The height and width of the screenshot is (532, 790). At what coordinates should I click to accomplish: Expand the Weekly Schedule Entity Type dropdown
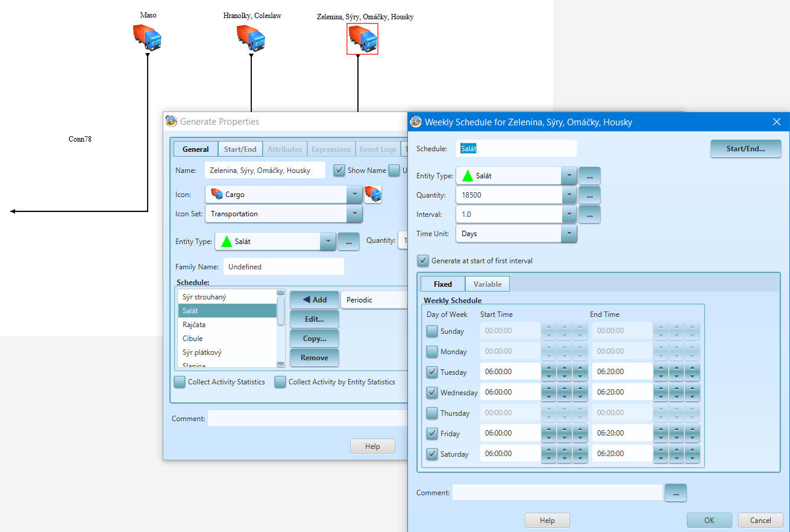point(568,176)
